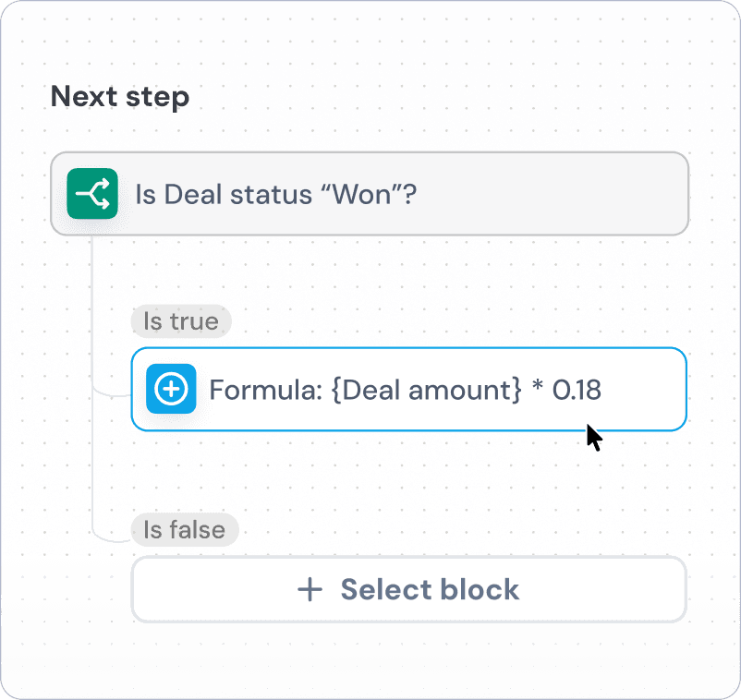Select the 'Is true' path indicator

180,321
